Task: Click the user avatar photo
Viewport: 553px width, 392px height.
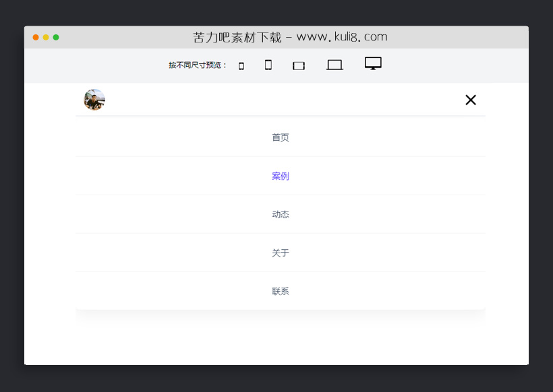Action: (x=94, y=100)
